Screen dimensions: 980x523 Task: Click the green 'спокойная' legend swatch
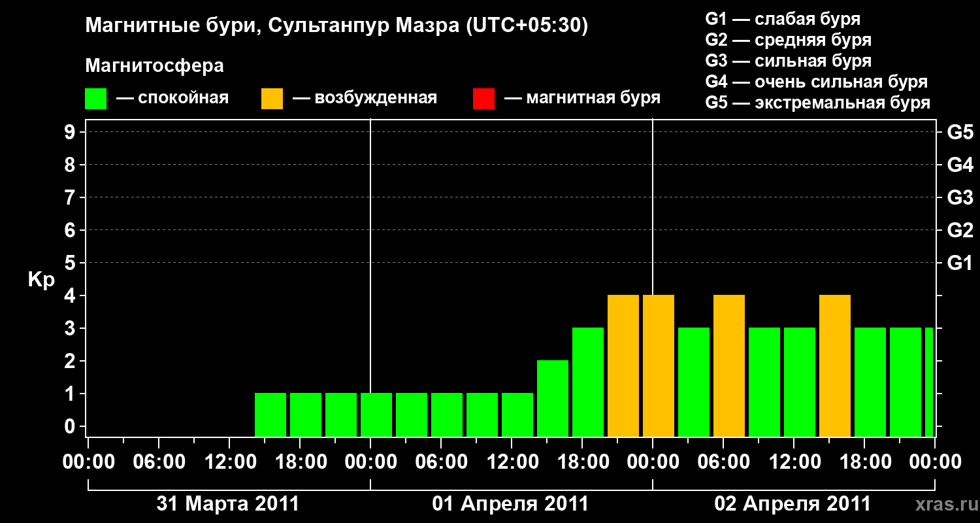[x=95, y=99]
